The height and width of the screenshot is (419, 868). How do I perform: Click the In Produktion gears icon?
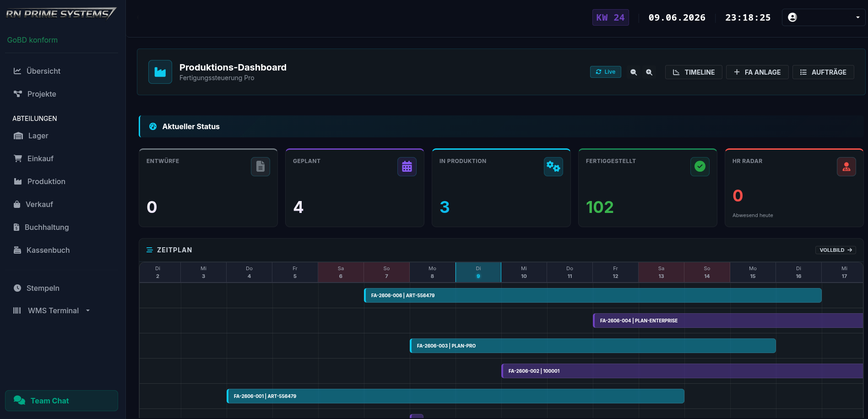pos(553,167)
